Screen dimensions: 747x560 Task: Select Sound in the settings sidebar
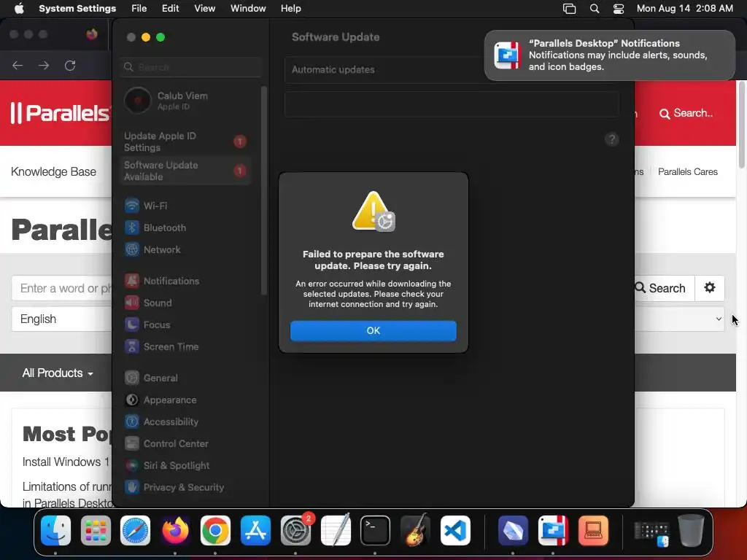pyautogui.click(x=186, y=303)
